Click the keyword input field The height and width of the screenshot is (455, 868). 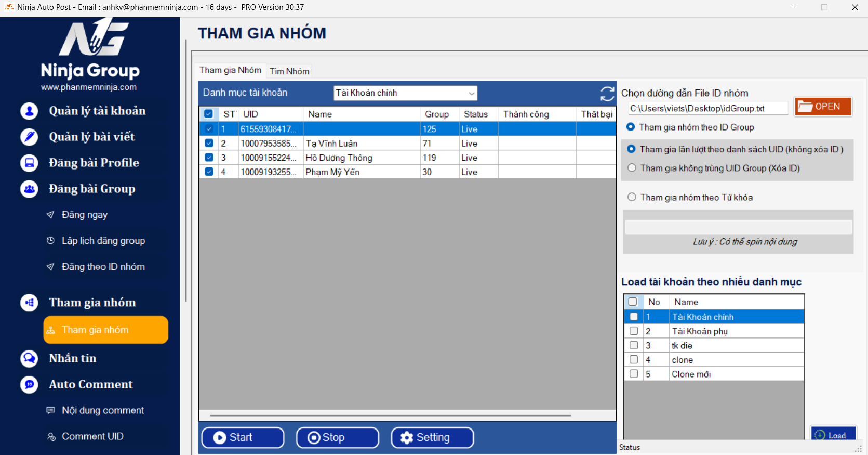coord(738,227)
